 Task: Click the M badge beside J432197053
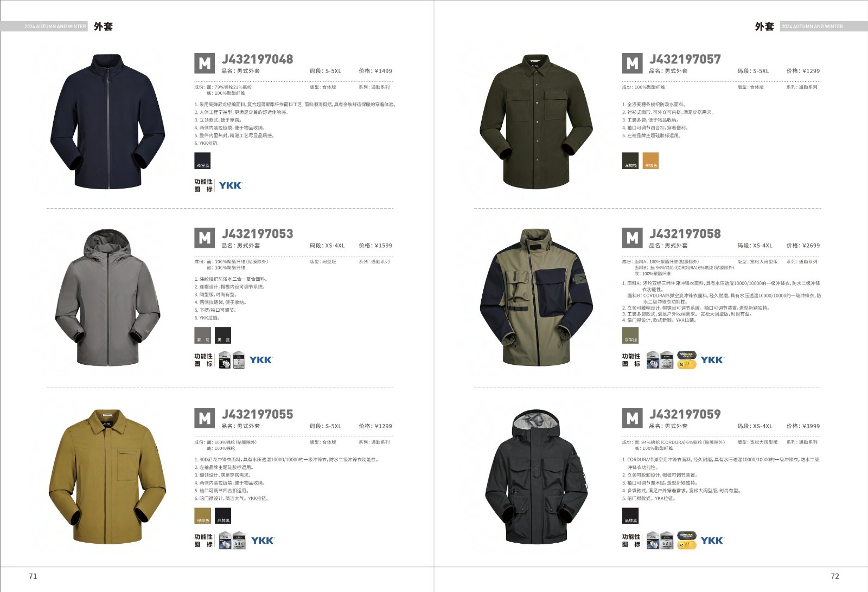[205, 238]
